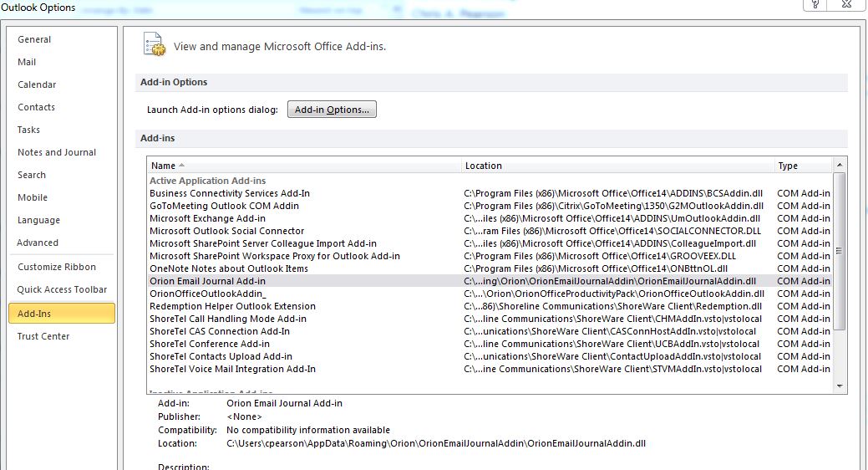This screenshot has width=868, height=470.
Task: Sort add-ins by the Name column header
Action: pyautogui.click(x=303, y=166)
